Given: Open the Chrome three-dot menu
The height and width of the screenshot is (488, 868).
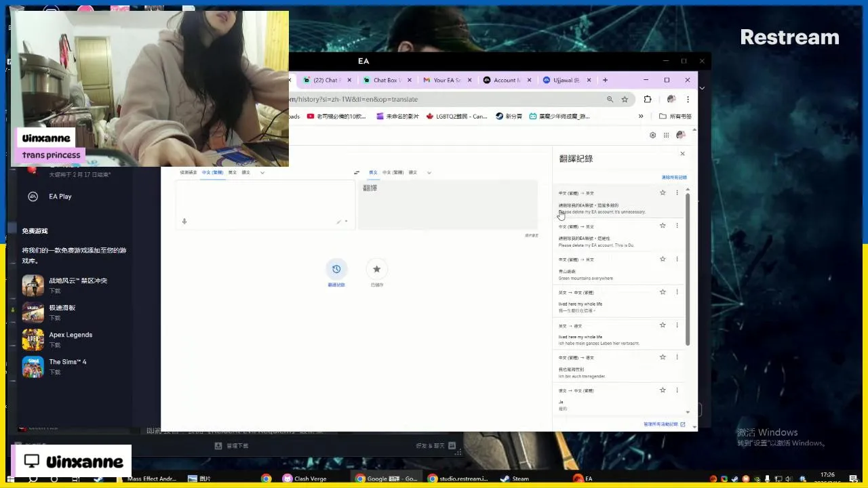Looking at the screenshot, I should [x=688, y=99].
